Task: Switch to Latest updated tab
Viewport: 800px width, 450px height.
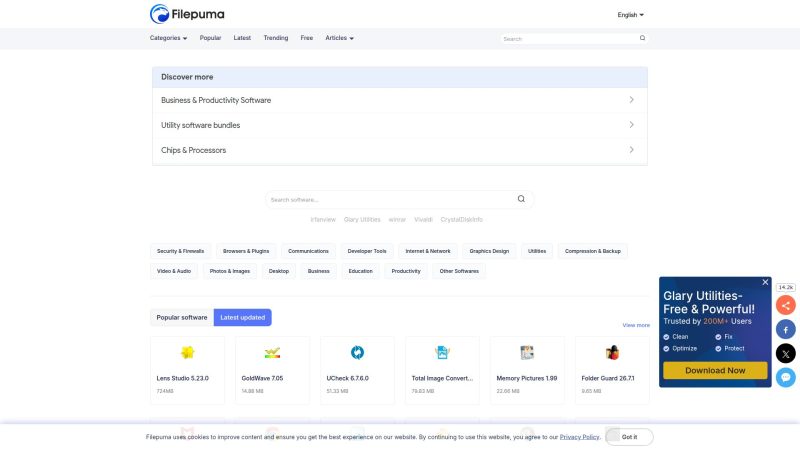Action: click(x=242, y=317)
